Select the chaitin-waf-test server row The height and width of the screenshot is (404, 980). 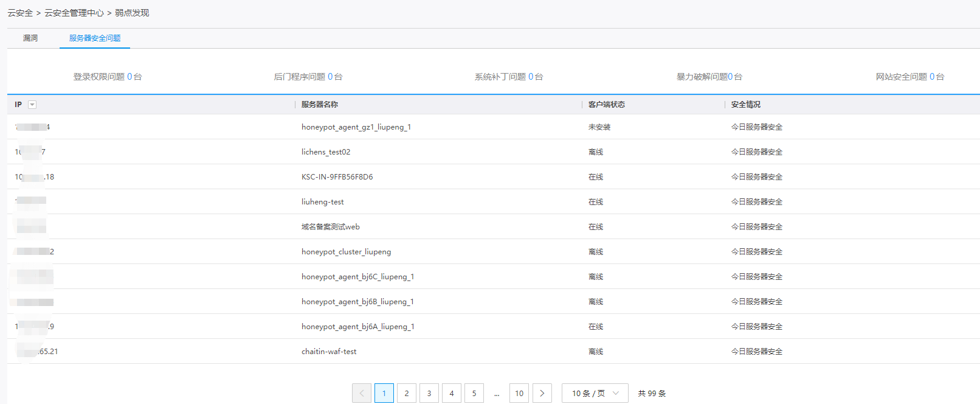coord(329,352)
